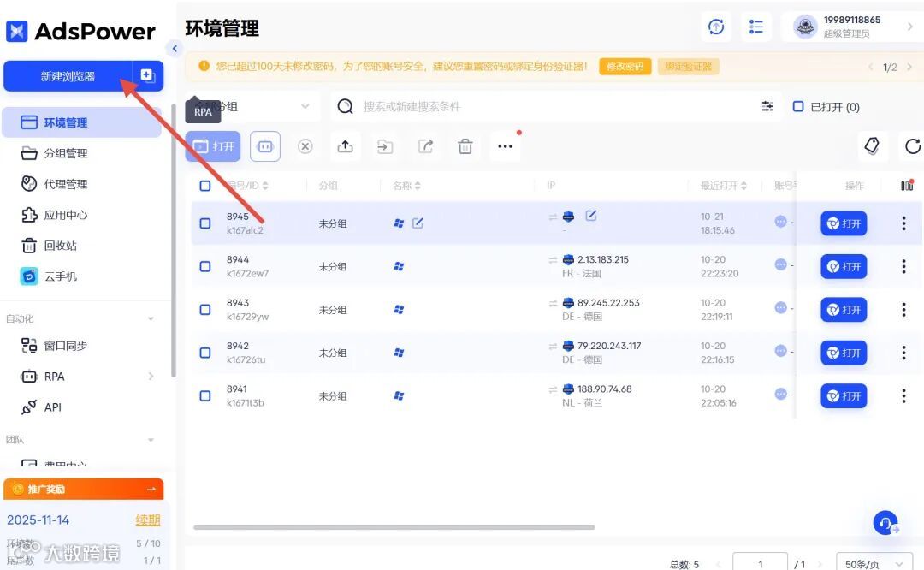Click the 修改密码 button in the notice
The width and height of the screenshot is (924, 570).
[625, 67]
